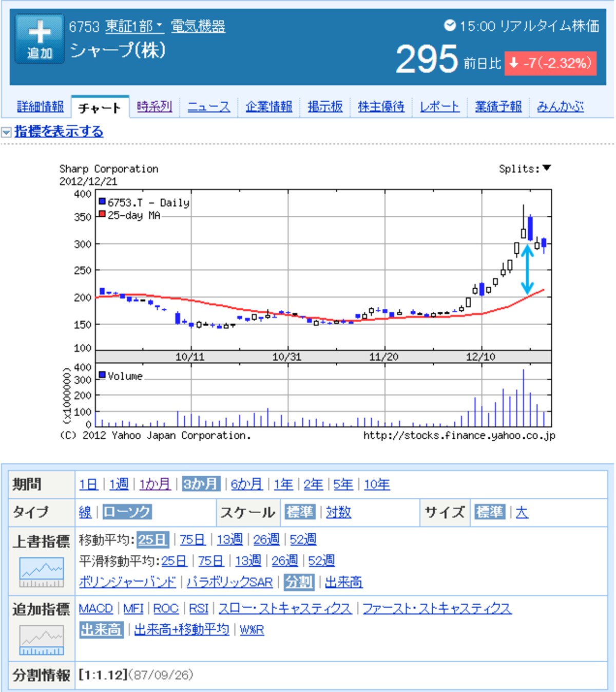Add the W%R indicator
This screenshot has height=692, width=616.
tap(252, 630)
